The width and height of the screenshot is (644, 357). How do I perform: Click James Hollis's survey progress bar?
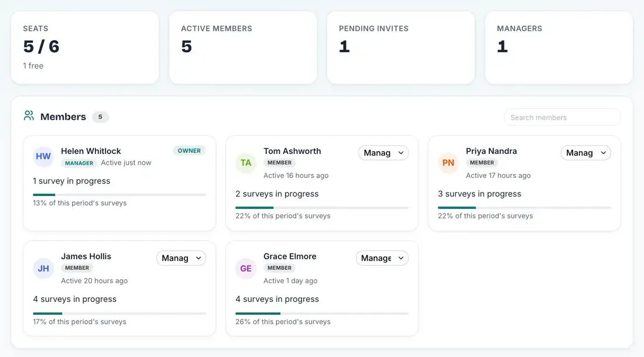tap(119, 314)
